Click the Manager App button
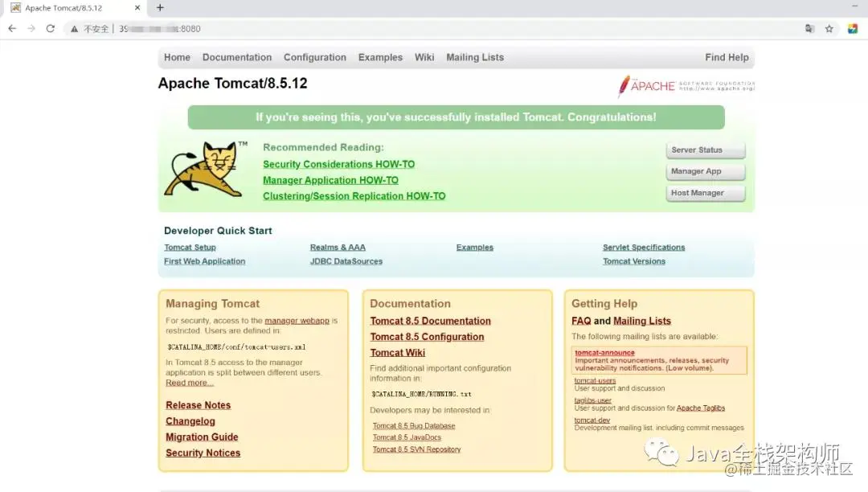This screenshot has height=492, width=868. [x=706, y=171]
